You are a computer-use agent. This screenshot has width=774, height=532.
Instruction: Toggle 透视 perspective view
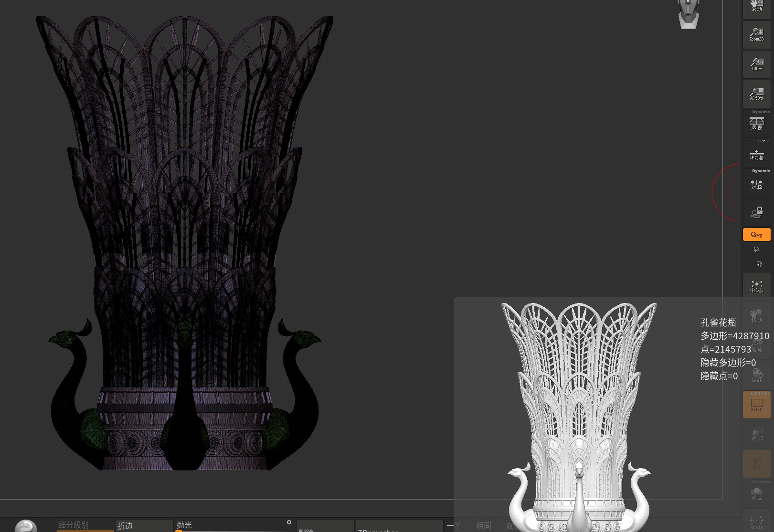(x=757, y=123)
